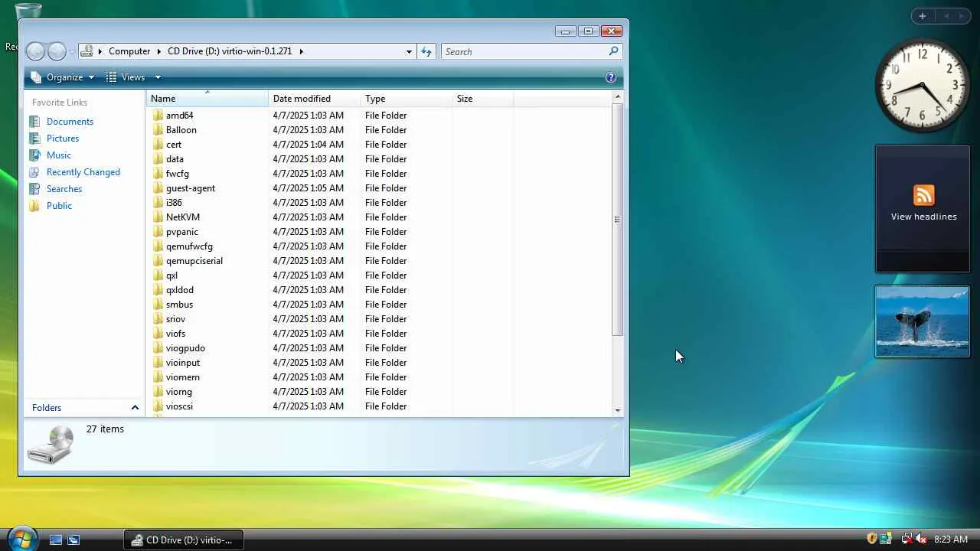Click the whale slideshow gadget picture
The image size is (980, 551).
(923, 321)
